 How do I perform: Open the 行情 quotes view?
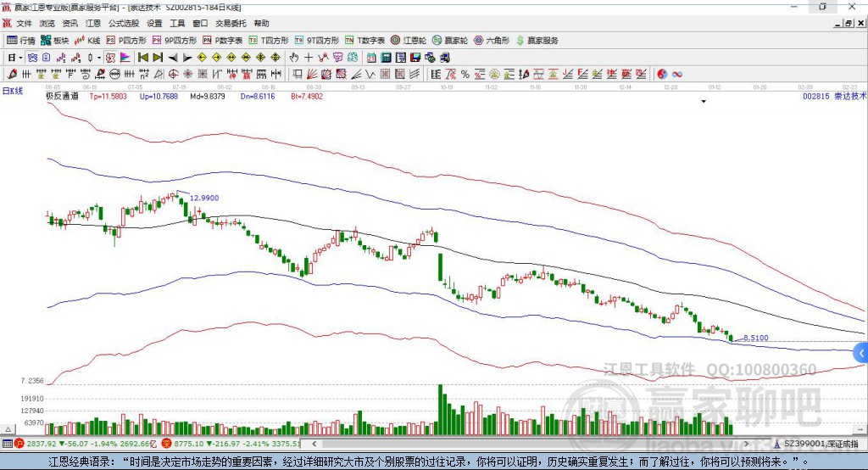[21, 41]
